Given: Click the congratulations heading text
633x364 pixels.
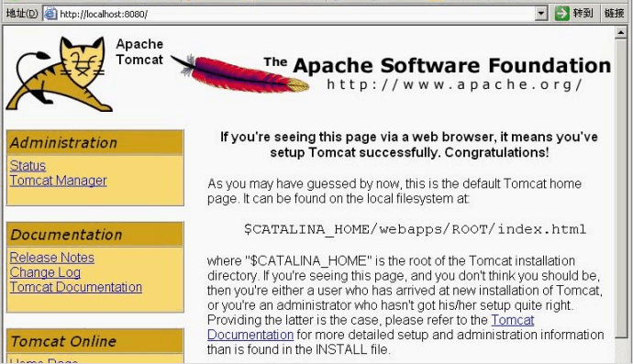Looking at the screenshot, I should click(409, 145).
